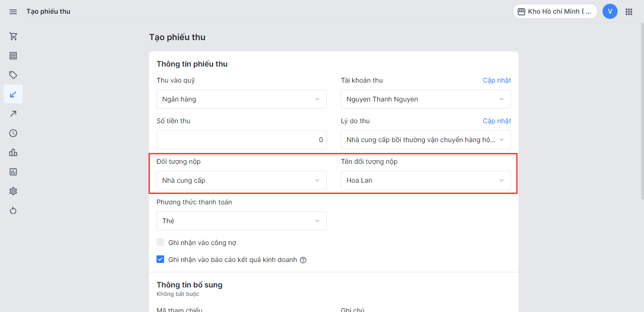Click the apps grid icon

[629, 11]
